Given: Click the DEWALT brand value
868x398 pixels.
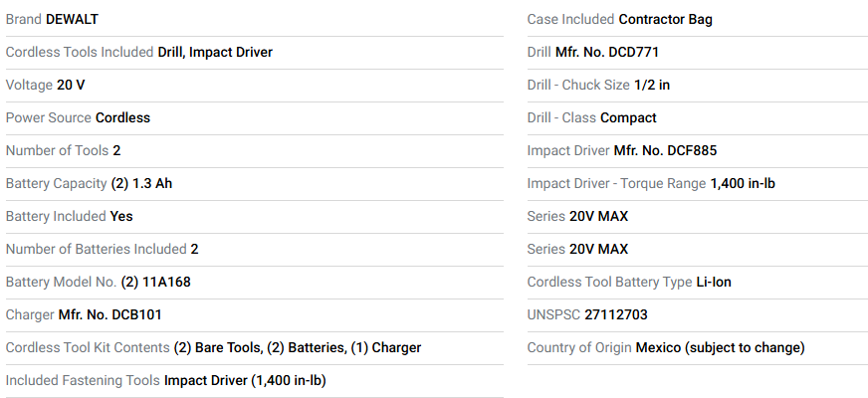Looking at the screenshot, I should [x=72, y=19].
